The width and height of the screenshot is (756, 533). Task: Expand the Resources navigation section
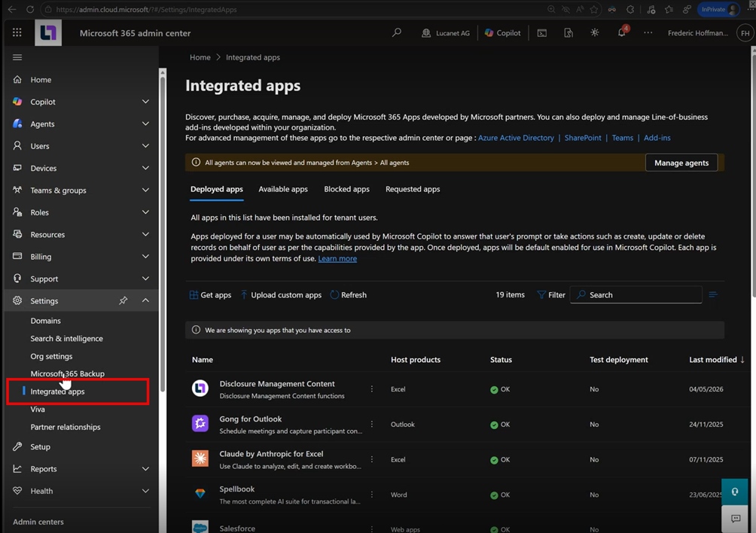(145, 235)
